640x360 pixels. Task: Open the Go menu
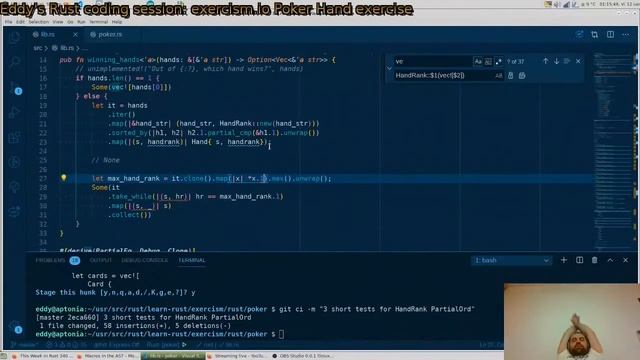[70, 22]
